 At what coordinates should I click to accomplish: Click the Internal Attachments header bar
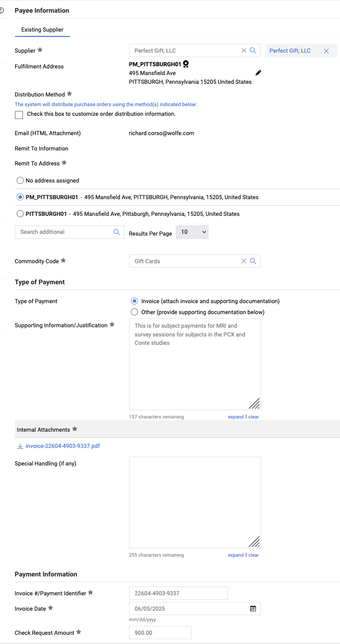pos(177,429)
